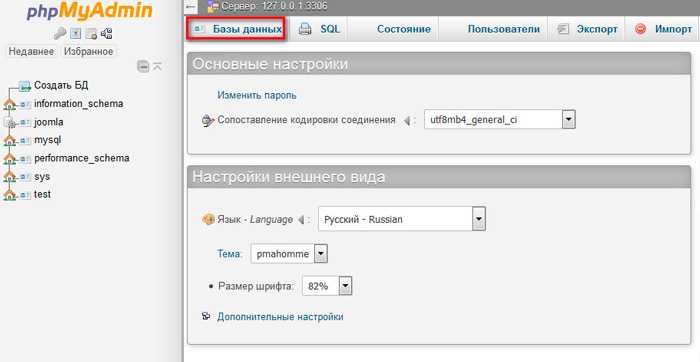Click the Создать БД tree item
Viewport: 700px width, 362px height.
[61, 85]
